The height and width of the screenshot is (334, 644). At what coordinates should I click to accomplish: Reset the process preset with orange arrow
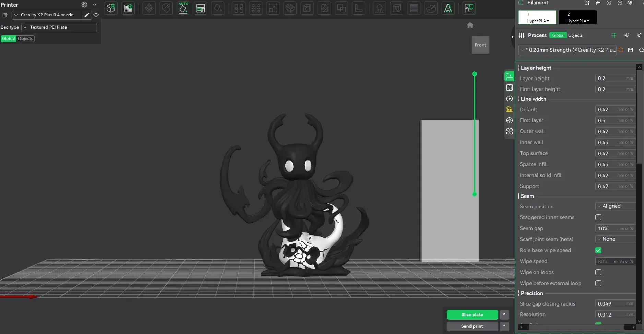coord(621,50)
